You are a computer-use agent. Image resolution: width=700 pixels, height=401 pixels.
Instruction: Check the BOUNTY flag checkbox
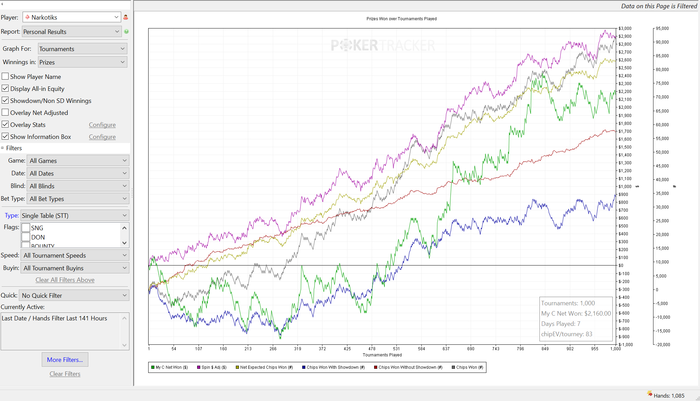pyautogui.click(x=26, y=245)
